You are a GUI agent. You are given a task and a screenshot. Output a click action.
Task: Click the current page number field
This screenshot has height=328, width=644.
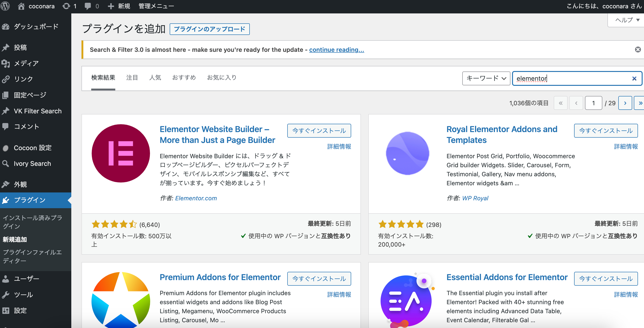[593, 103]
